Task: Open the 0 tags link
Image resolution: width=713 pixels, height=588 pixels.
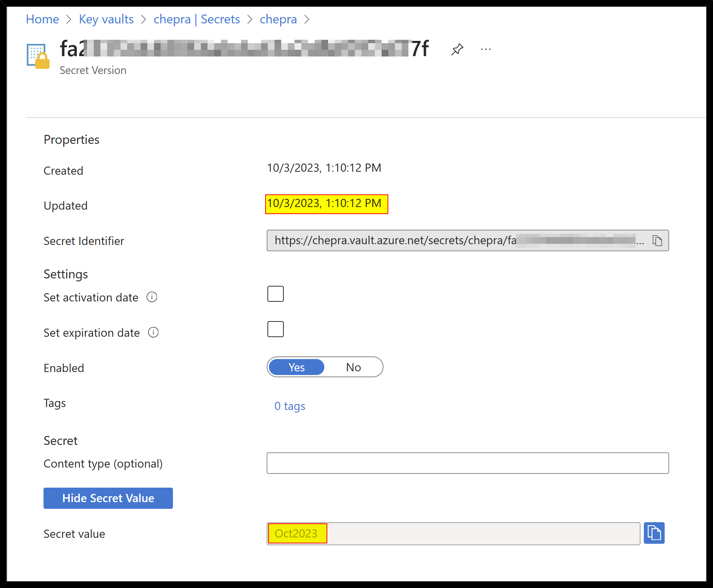Action: [x=290, y=406]
